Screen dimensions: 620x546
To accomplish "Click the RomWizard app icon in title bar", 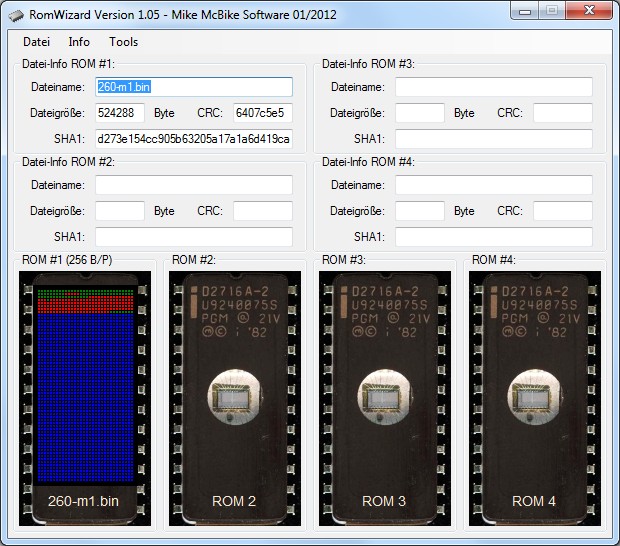I will pos(16,13).
